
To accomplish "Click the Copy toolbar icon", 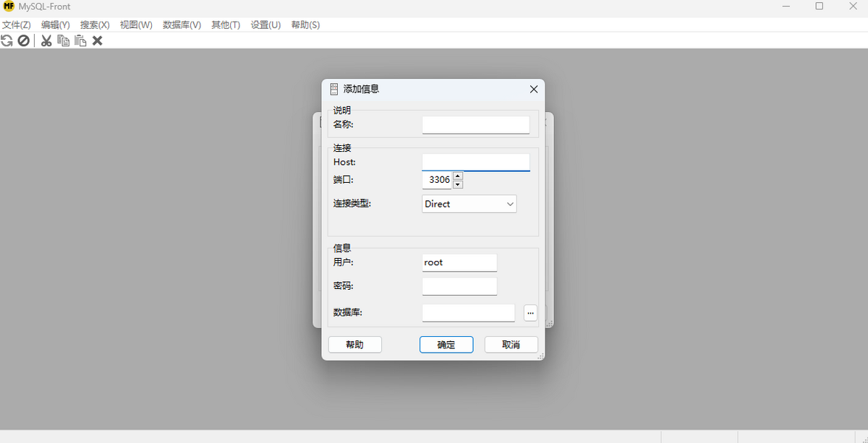I will pos(64,40).
